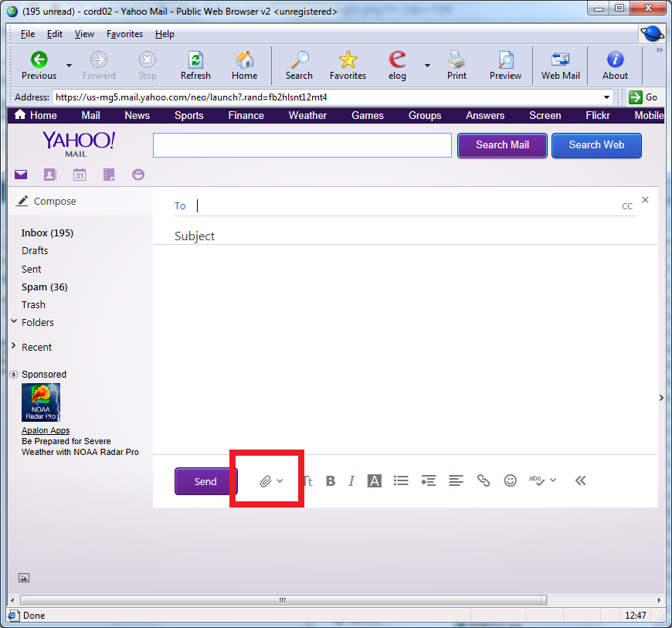This screenshot has width=672, height=628.
Task: Open spell check language chevron
Action: (553, 480)
